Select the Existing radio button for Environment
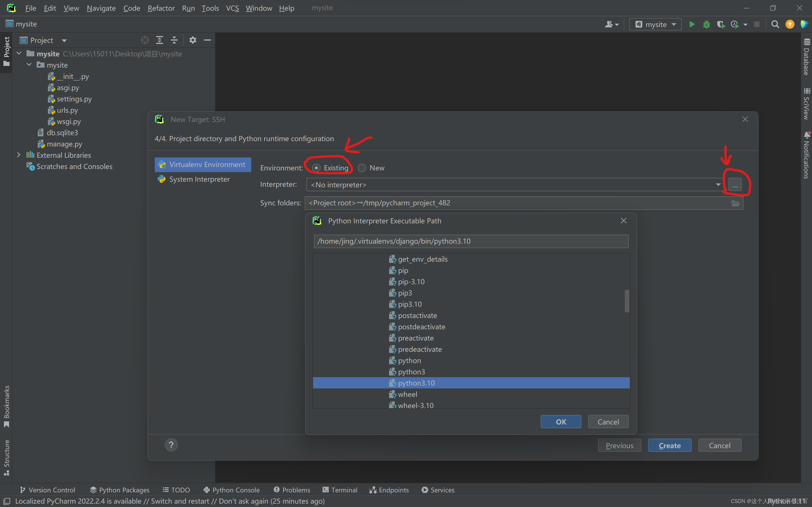This screenshot has width=812, height=507. coord(316,168)
